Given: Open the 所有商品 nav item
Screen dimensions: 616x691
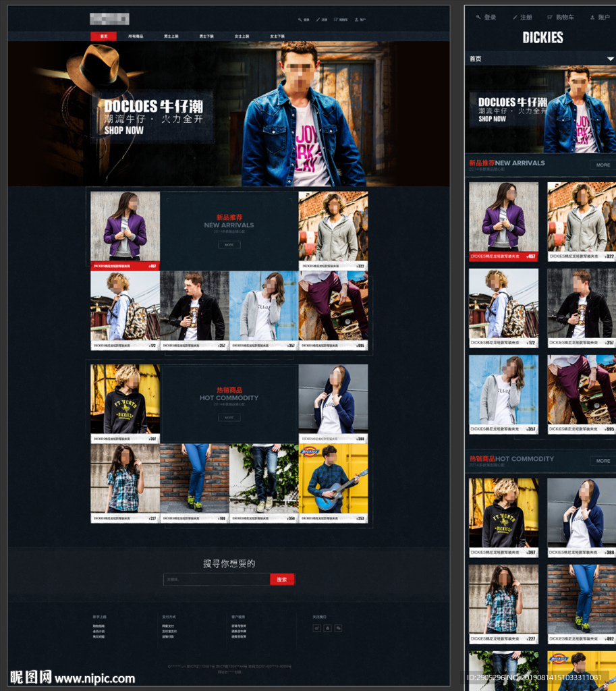Looking at the screenshot, I should [x=136, y=36].
